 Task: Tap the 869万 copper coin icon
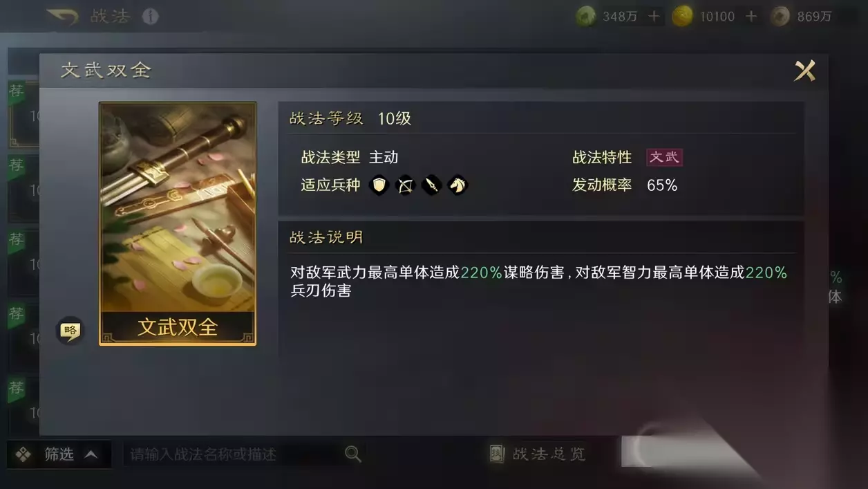780,17
